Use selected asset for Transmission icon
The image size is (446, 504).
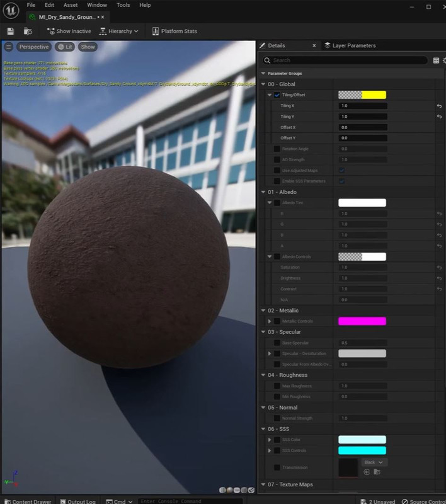[367, 472]
